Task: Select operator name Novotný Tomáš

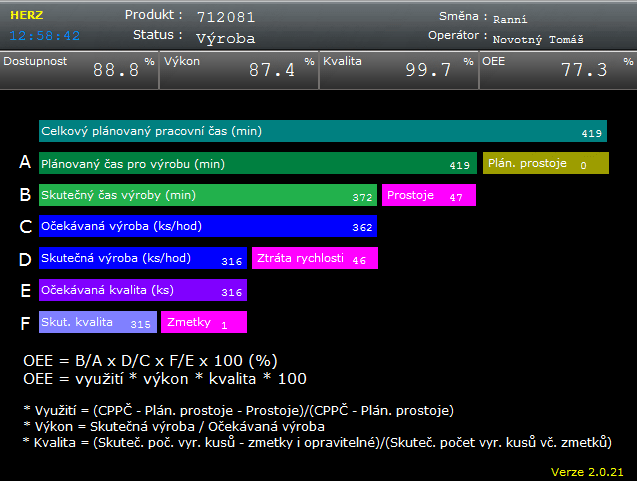Action: coord(538,39)
